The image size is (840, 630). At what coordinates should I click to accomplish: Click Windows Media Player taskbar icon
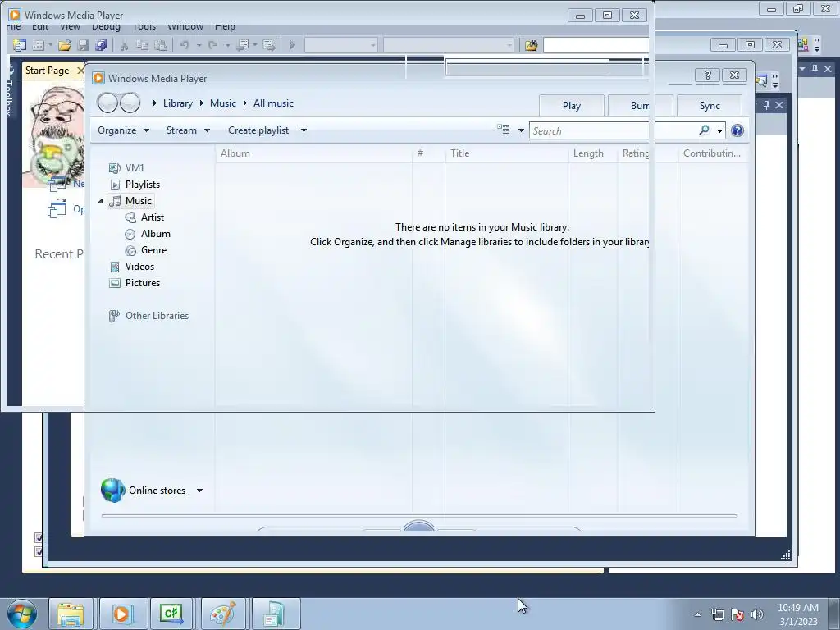coord(121,614)
